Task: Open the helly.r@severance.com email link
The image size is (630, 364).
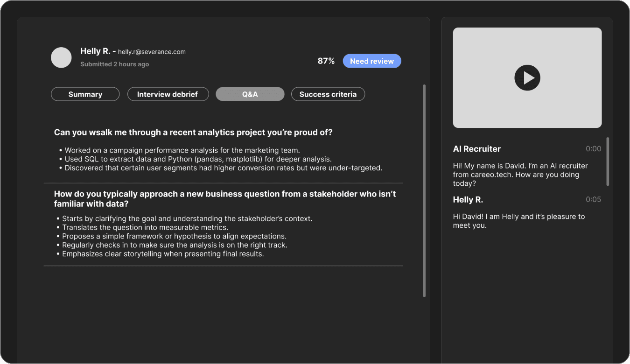Action: (x=152, y=52)
